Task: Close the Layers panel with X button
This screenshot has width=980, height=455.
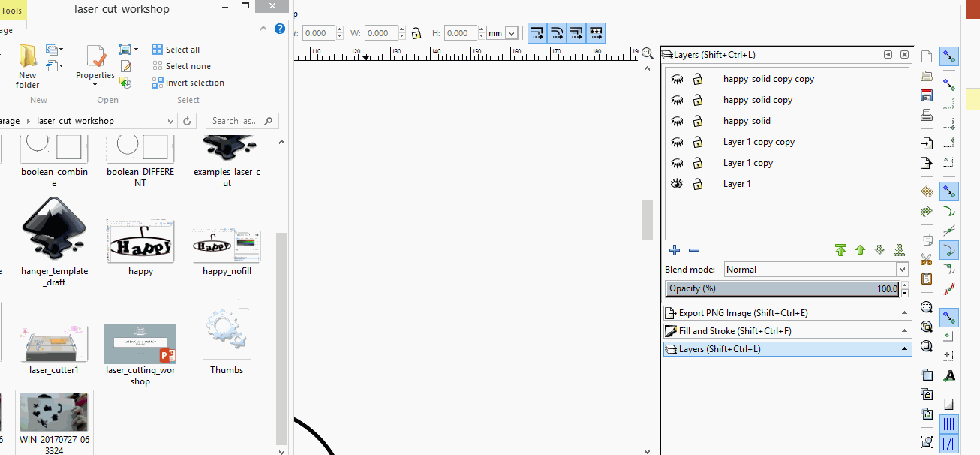Action: (x=904, y=55)
